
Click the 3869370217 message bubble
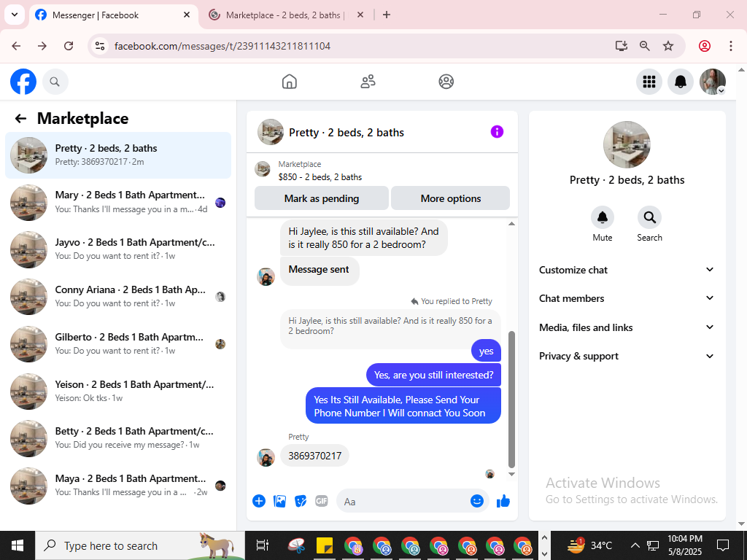tap(314, 456)
